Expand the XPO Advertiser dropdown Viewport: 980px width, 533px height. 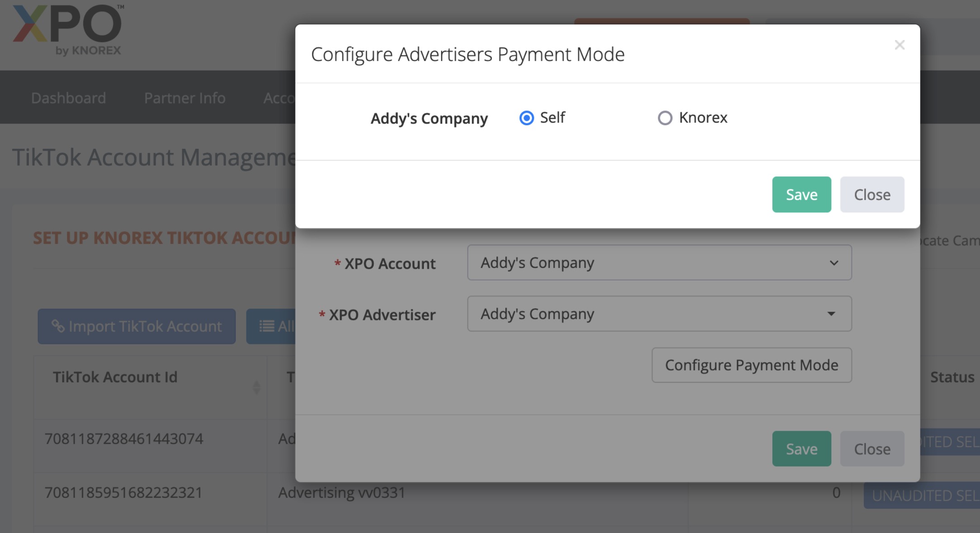pyautogui.click(x=659, y=314)
